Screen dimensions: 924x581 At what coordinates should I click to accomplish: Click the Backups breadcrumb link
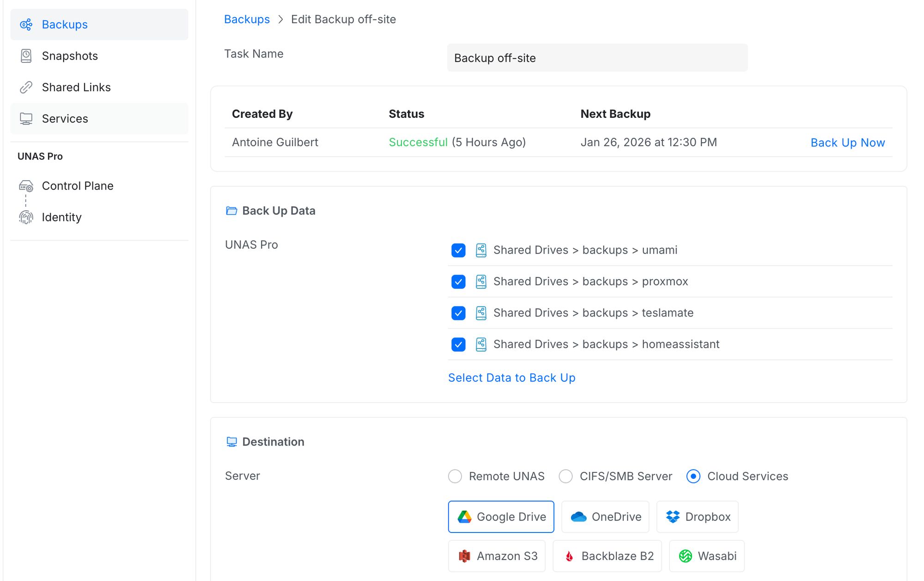(247, 19)
